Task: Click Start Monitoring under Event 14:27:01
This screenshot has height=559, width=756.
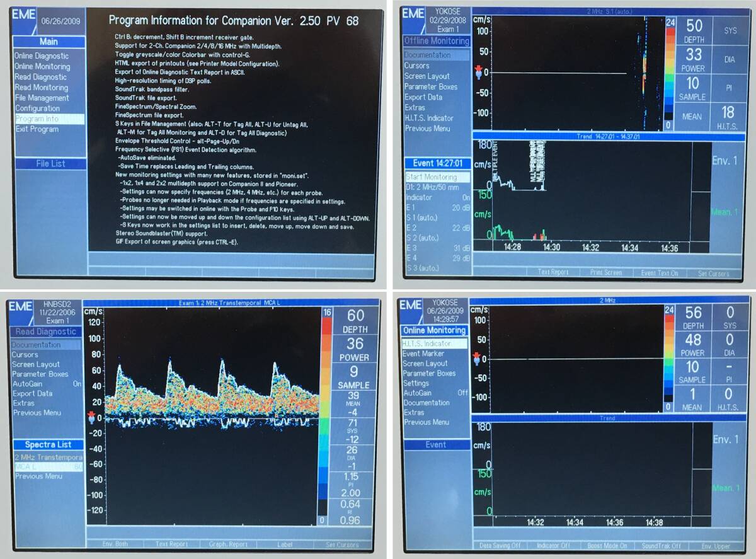Action: [x=437, y=177]
